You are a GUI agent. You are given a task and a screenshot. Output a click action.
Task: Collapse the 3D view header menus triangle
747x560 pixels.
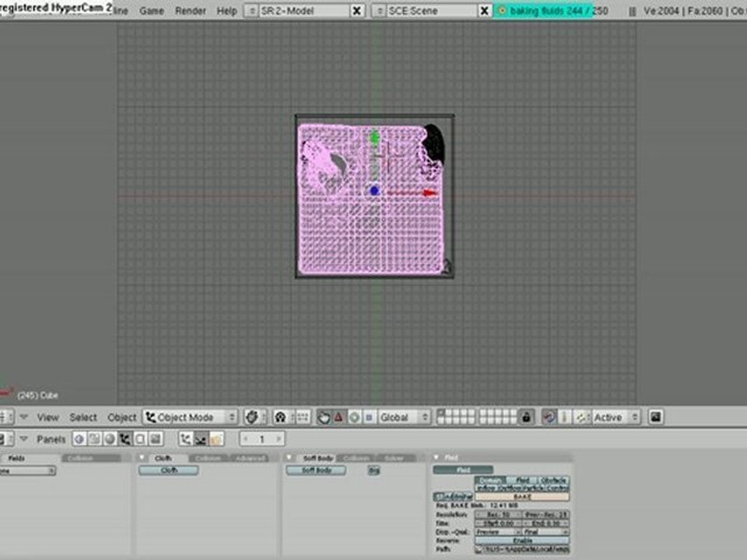(24, 417)
